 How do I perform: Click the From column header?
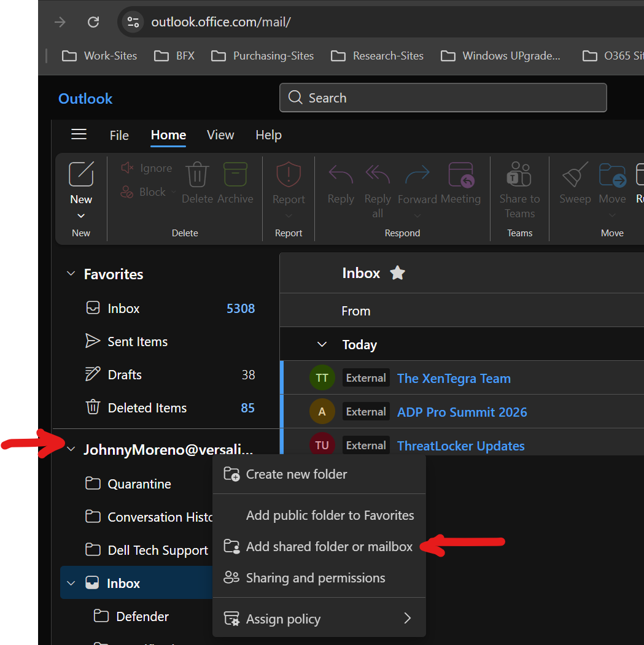click(x=356, y=311)
